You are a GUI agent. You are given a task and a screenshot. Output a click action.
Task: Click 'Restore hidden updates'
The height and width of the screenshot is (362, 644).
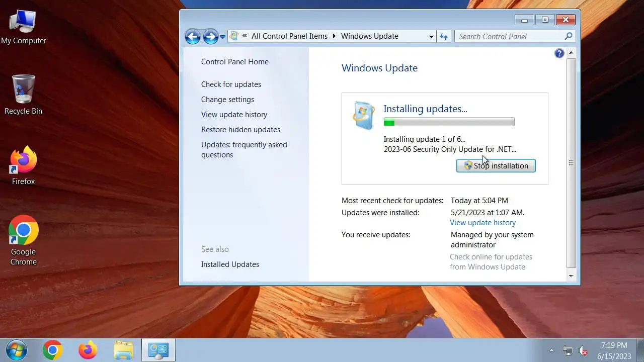pyautogui.click(x=240, y=130)
